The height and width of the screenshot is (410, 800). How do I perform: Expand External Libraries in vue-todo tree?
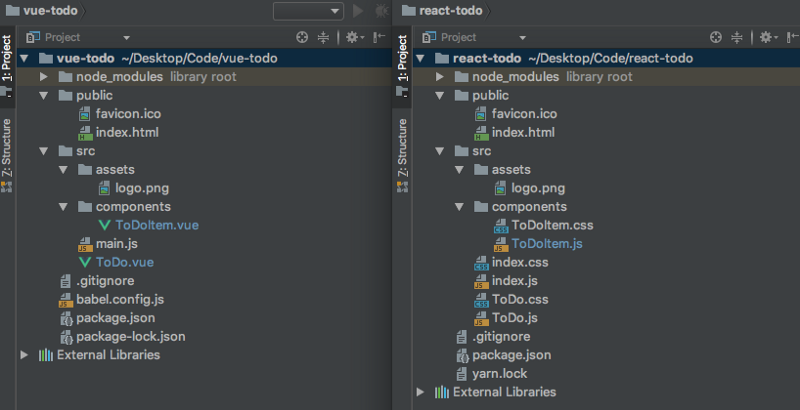coord(24,355)
